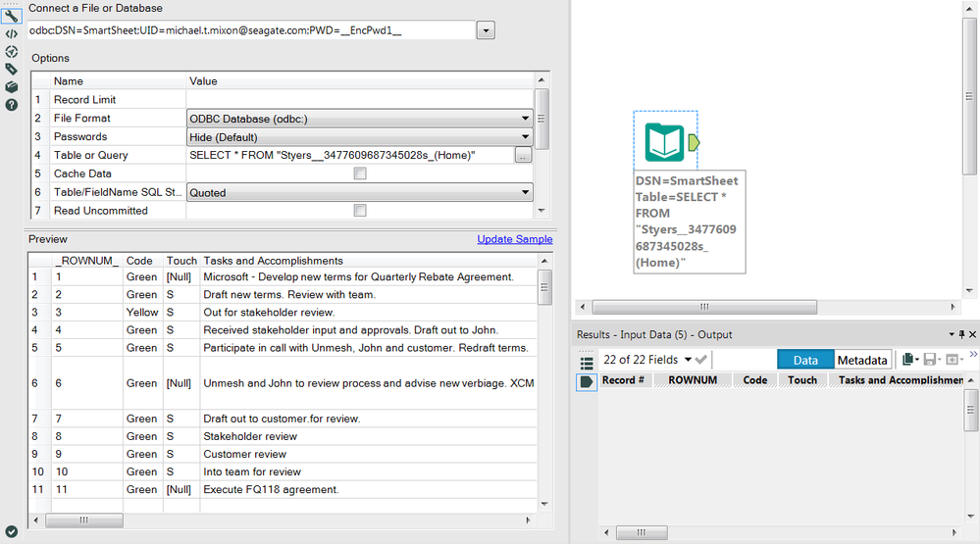Select the Input Data book tool on canvas
This screenshot has height=544, width=980.
click(664, 142)
